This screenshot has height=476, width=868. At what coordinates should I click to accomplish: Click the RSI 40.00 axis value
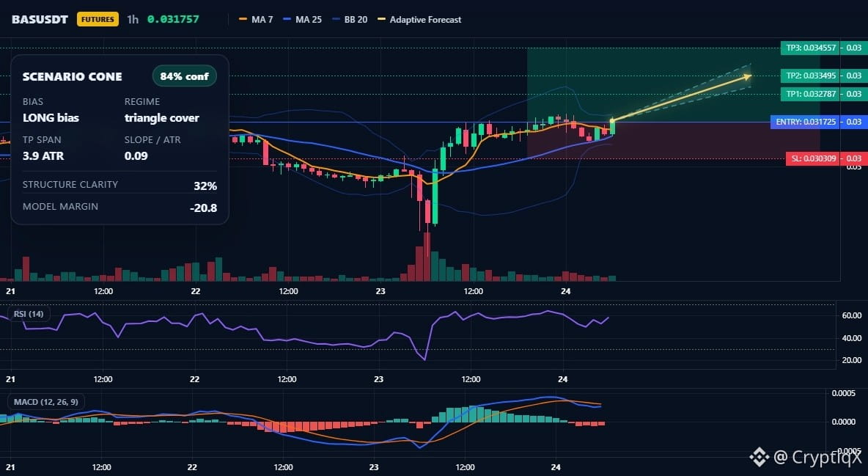[851, 338]
